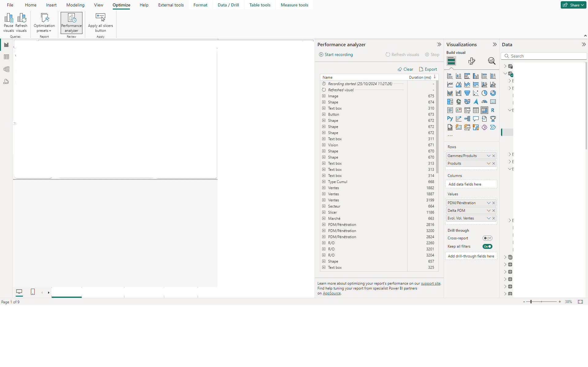The width and height of the screenshot is (588, 367).
Task: Click the zoom in plus button
Action: [560, 302]
